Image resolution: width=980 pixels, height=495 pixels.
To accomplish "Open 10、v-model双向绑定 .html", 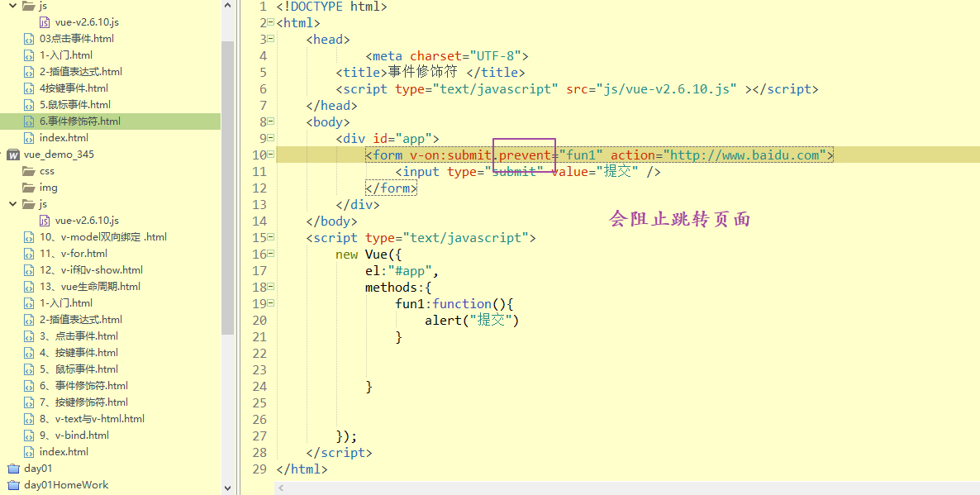I will pos(103,237).
